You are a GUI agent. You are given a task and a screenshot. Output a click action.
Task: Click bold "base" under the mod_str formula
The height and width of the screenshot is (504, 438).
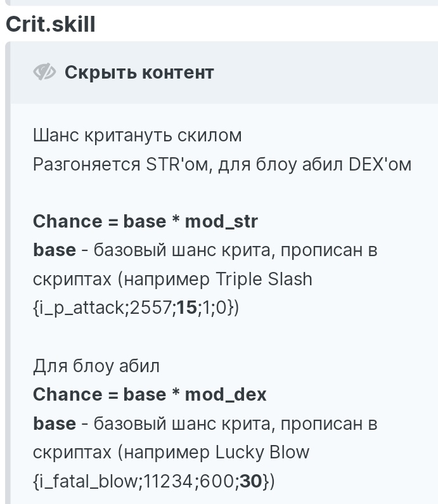click(55, 250)
